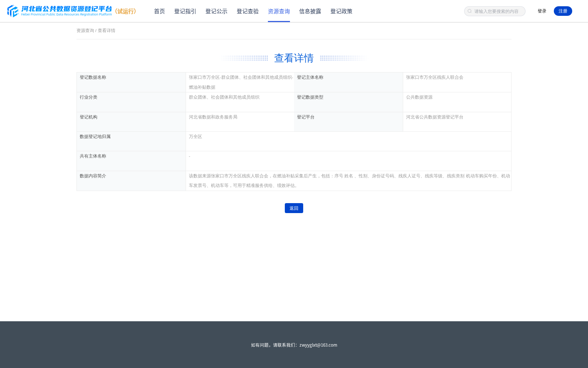Select the 资源查询 navigation tab
The width and height of the screenshot is (588, 368).
[279, 11]
